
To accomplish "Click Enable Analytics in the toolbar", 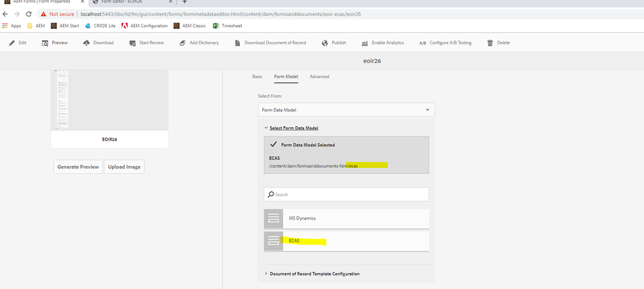I will coord(383,42).
